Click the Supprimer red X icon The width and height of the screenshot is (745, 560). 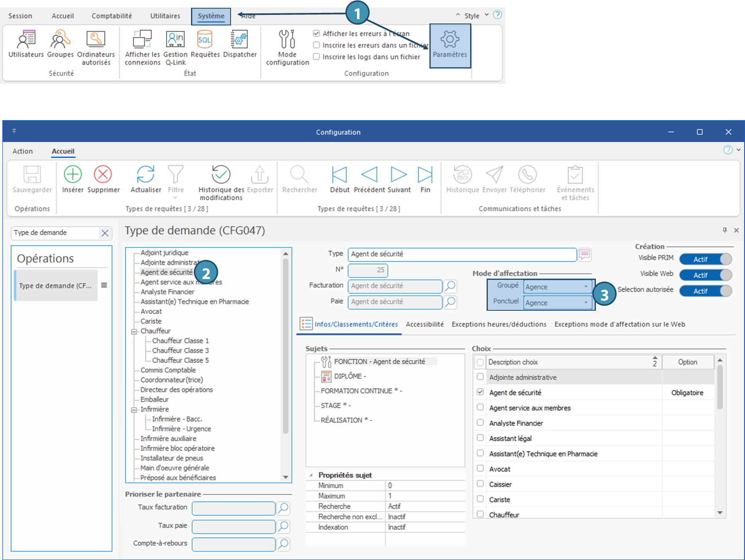[x=103, y=175]
